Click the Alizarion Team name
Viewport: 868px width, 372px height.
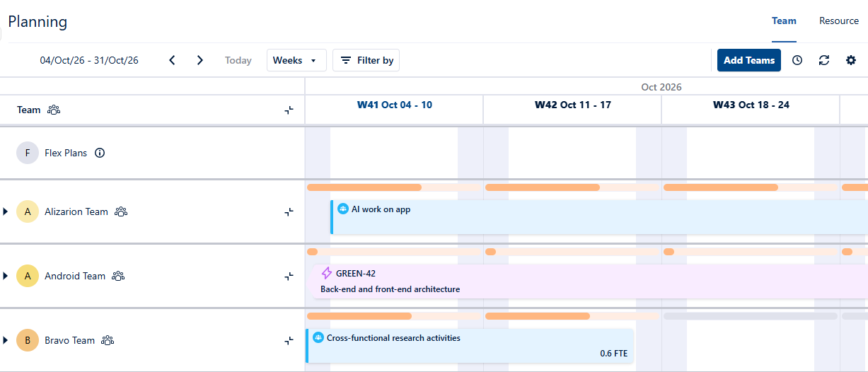tap(76, 211)
